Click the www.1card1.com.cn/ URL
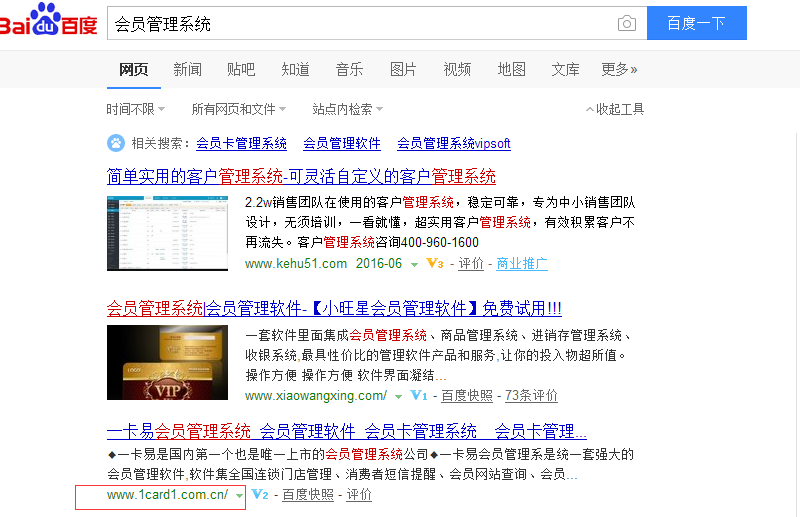 pyautogui.click(x=167, y=494)
